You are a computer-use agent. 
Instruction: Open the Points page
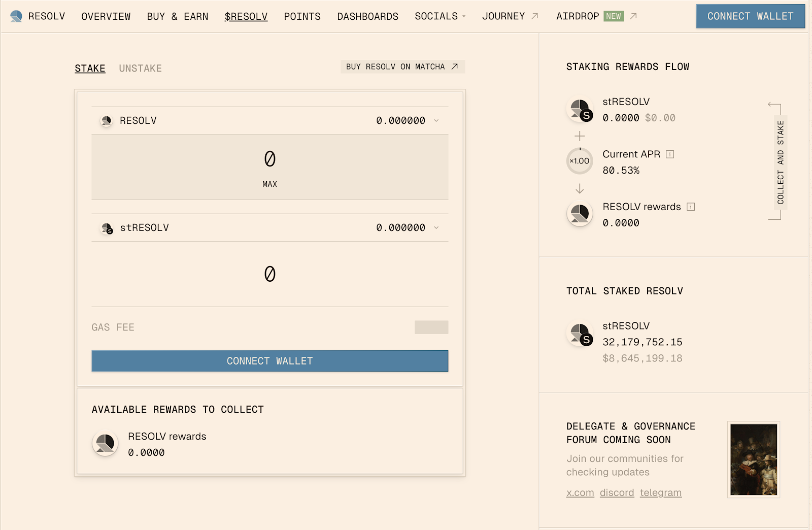click(302, 16)
